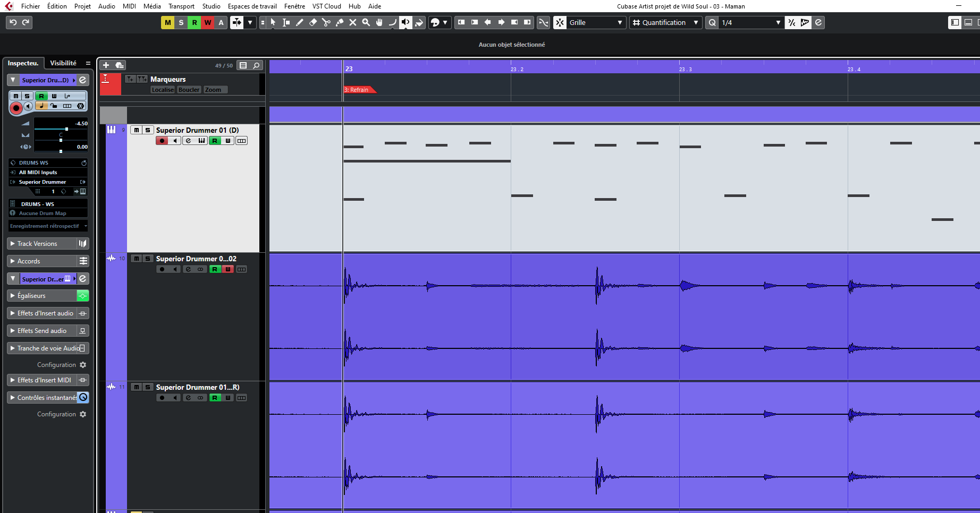Open the Quantification grid type dropdown
The height and width of the screenshot is (513, 980).
point(665,22)
